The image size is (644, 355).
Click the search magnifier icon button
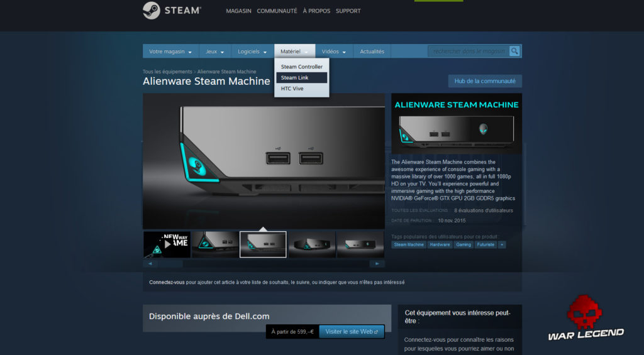click(514, 51)
